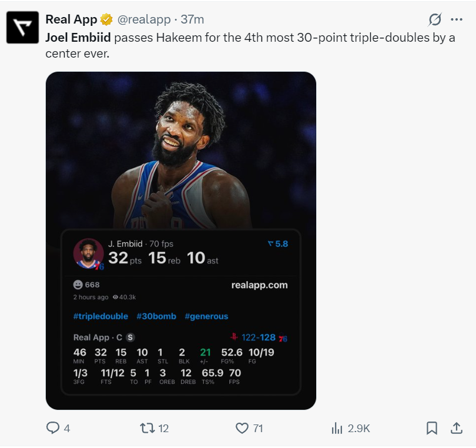The height and width of the screenshot is (448, 476).
Task: Click the @realapp handle
Action: click(143, 19)
